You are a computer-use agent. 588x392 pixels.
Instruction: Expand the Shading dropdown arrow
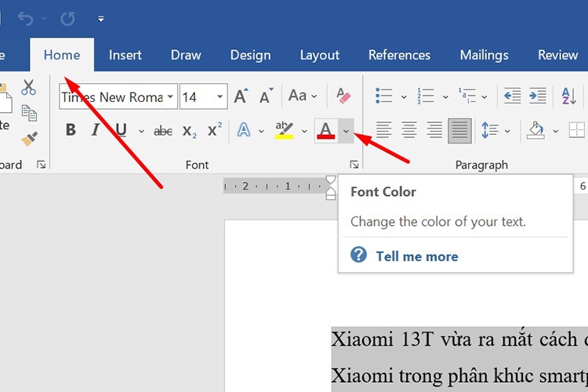pos(556,131)
